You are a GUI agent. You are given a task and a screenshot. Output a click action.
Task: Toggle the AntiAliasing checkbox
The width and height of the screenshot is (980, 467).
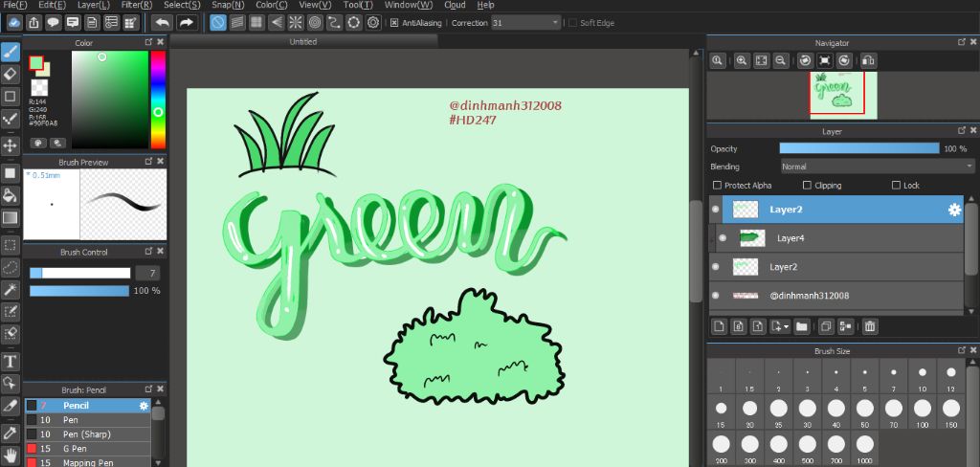394,22
